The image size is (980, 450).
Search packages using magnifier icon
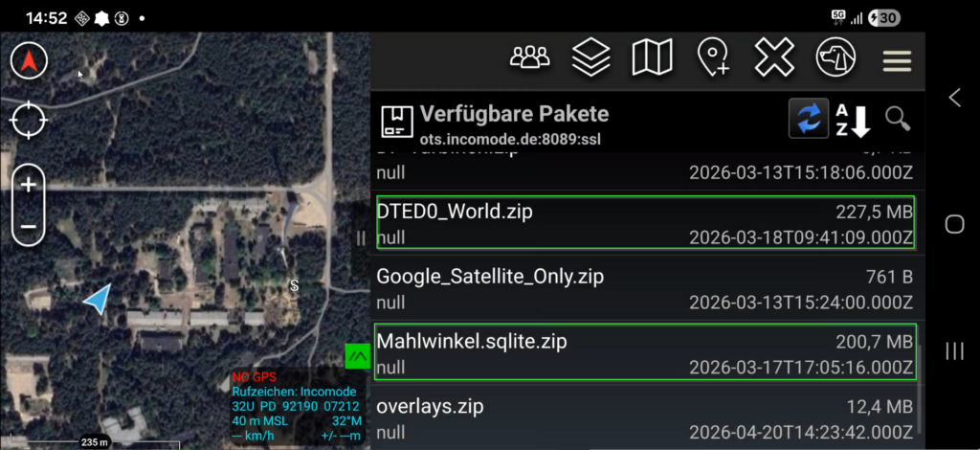(x=898, y=119)
